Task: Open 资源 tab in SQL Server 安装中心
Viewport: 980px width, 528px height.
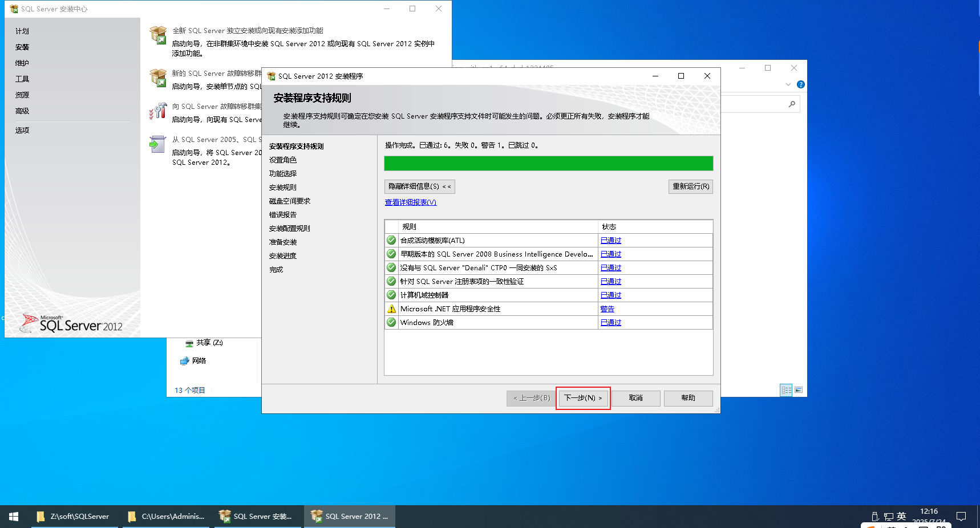Action: 22,95
